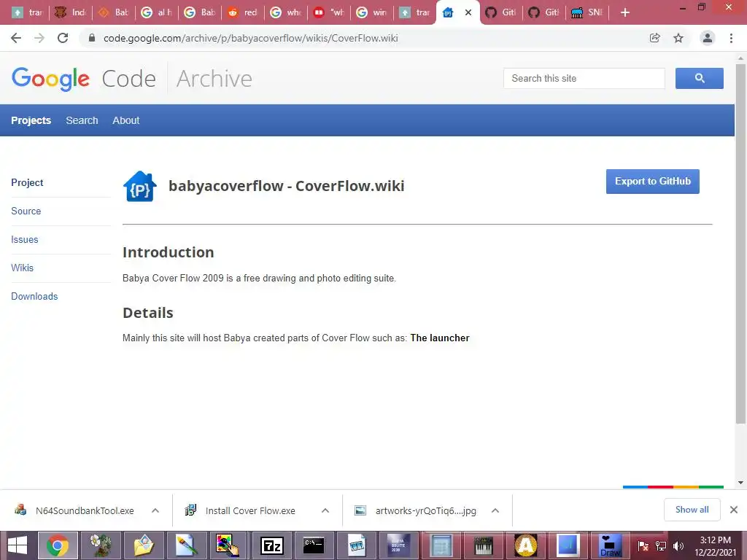747x560 pixels.
Task: Open the 7z taskbar application
Action: 272,545
